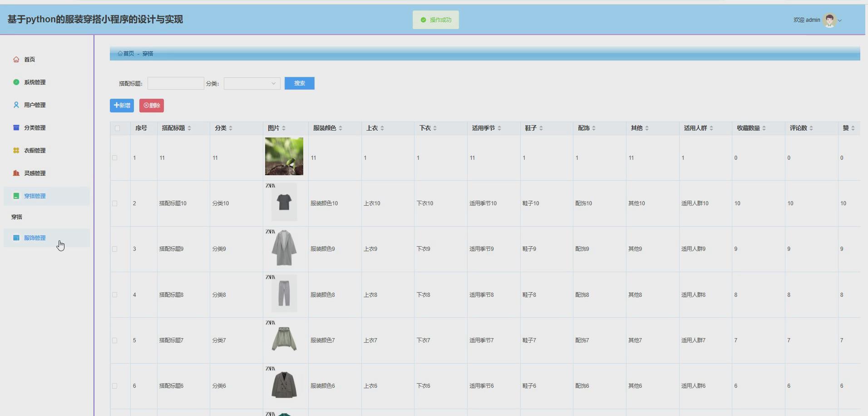
Task: Focus the 搭配标题 search input field
Action: coord(176,84)
